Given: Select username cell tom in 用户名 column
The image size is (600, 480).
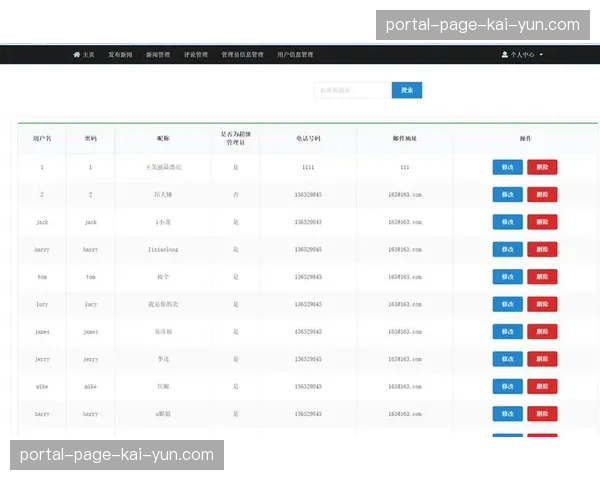Looking at the screenshot, I should (42, 277).
